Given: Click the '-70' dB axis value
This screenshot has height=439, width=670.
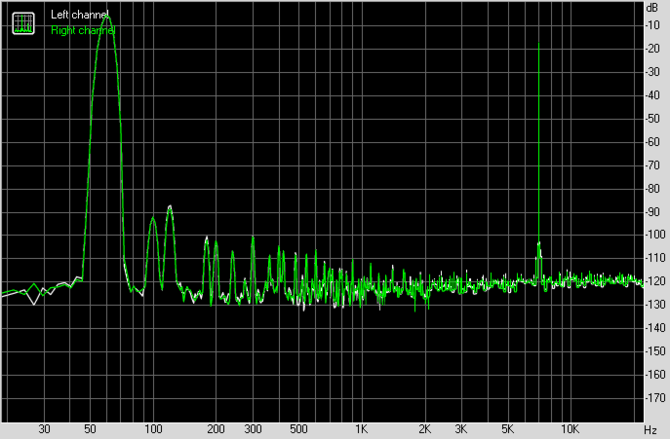Looking at the screenshot, I should 652,165.
